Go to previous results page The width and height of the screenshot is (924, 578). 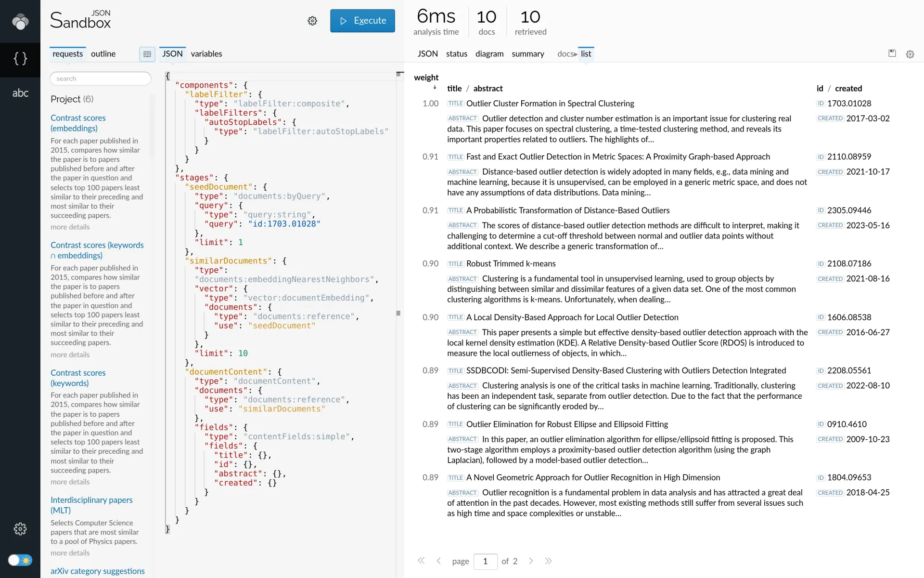pyautogui.click(x=438, y=561)
